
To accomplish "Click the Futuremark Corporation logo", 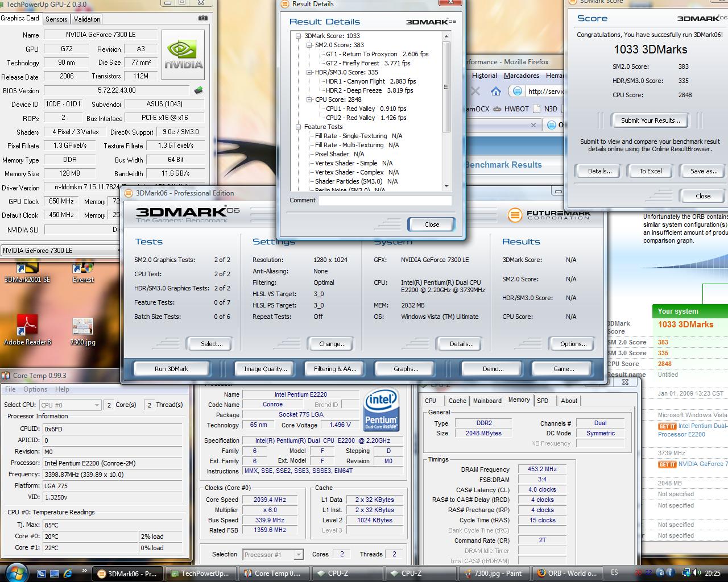I will (x=549, y=215).
